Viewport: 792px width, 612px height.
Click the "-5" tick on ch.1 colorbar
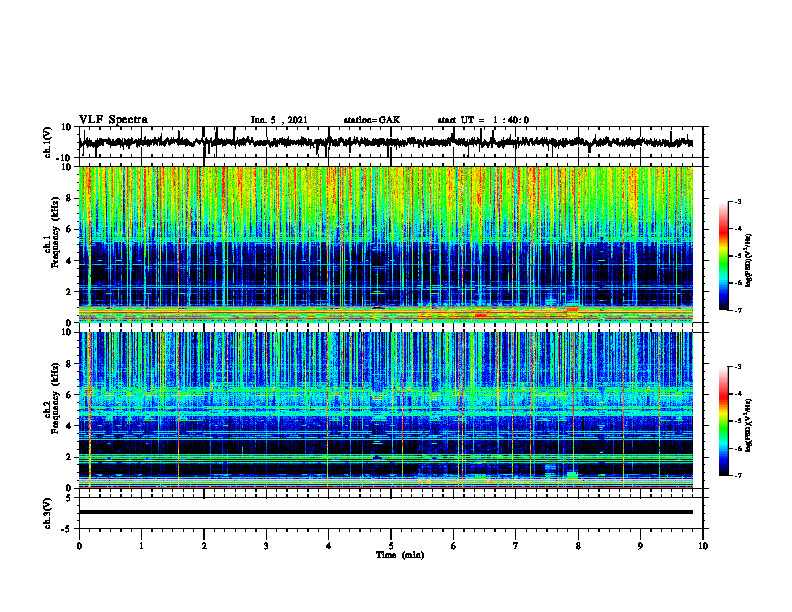pos(738,256)
